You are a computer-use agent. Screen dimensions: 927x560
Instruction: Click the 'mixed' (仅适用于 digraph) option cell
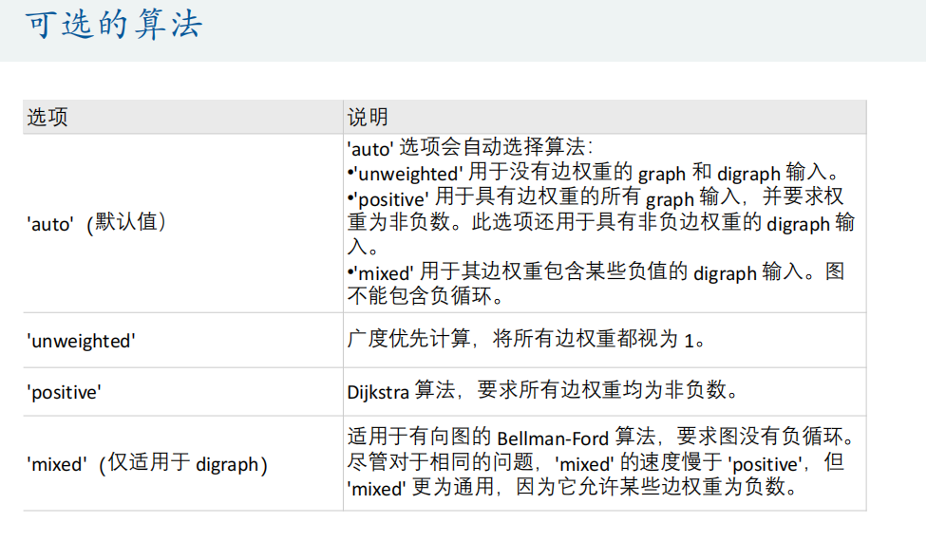[x=147, y=464]
